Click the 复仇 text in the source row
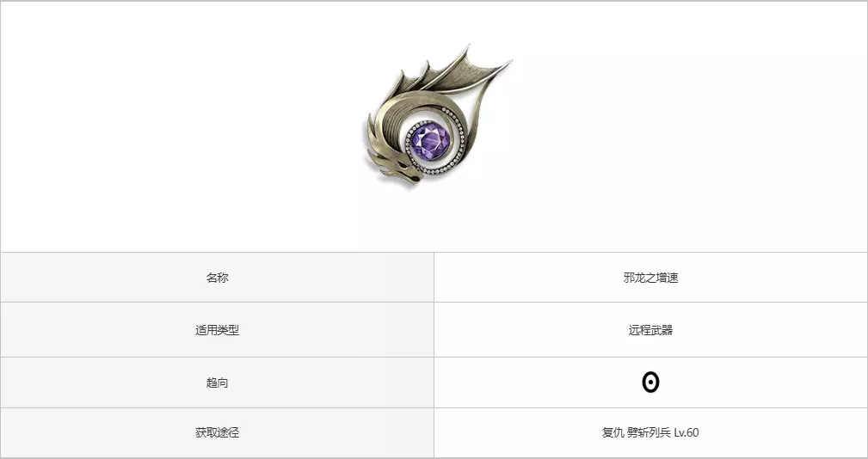Image resolution: width=868 pixels, height=459 pixels. (x=613, y=432)
